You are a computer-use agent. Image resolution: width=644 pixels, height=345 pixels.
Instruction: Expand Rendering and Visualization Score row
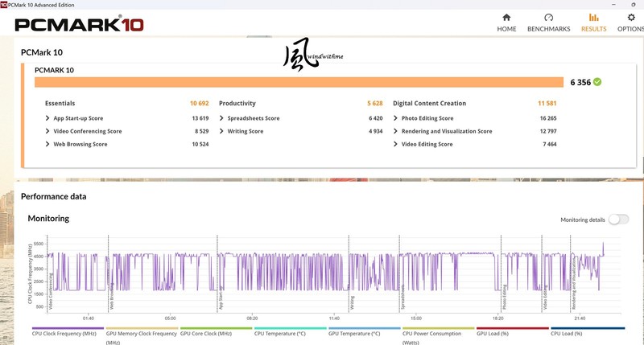point(396,131)
